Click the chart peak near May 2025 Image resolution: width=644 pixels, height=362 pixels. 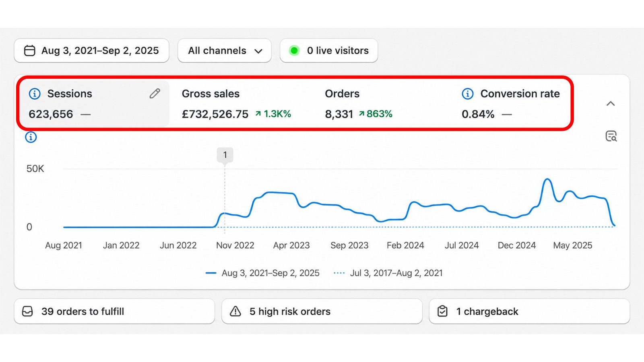pyautogui.click(x=547, y=179)
